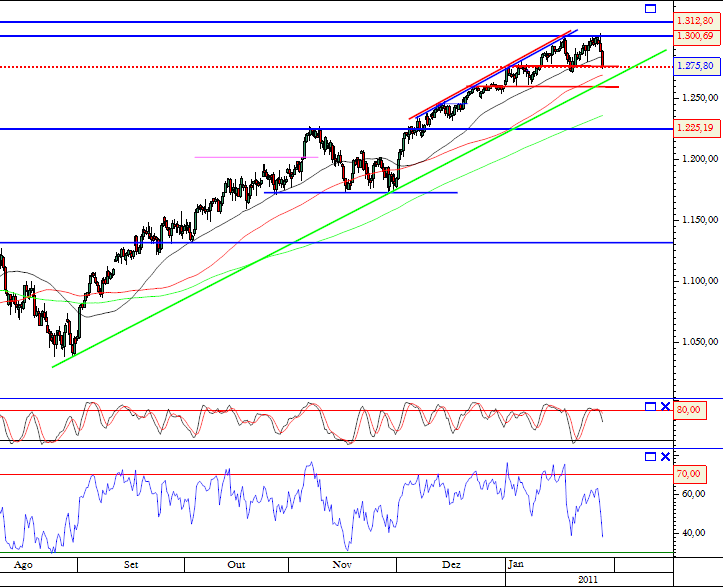The height and width of the screenshot is (587, 723).
Task: Select the 1.312,80 price level label
Action: point(698,21)
